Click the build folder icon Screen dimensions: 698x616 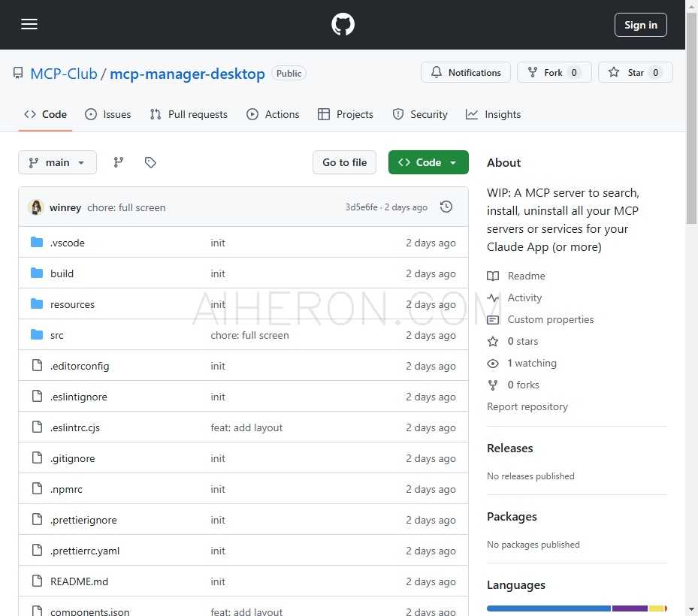click(37, 273)
